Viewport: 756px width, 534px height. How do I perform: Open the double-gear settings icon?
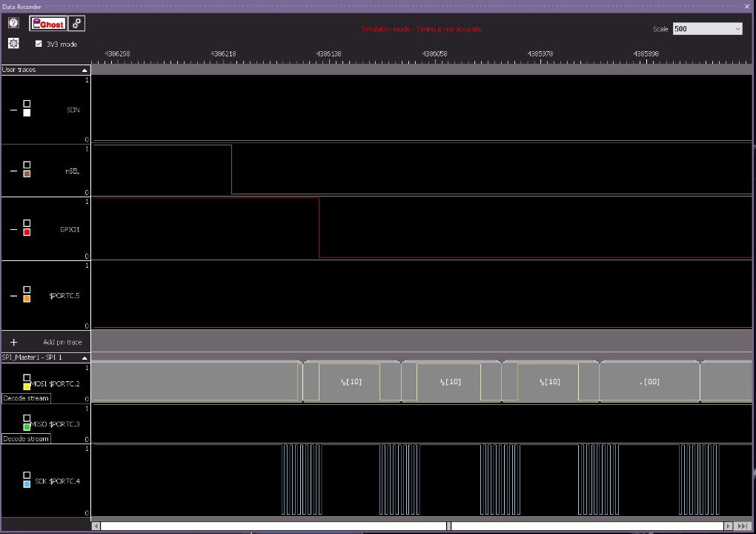tap(77, 24)
